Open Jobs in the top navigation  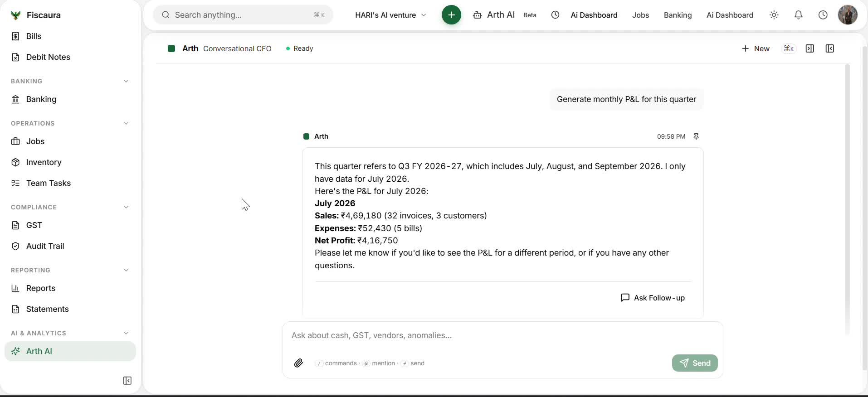point(640,15)
